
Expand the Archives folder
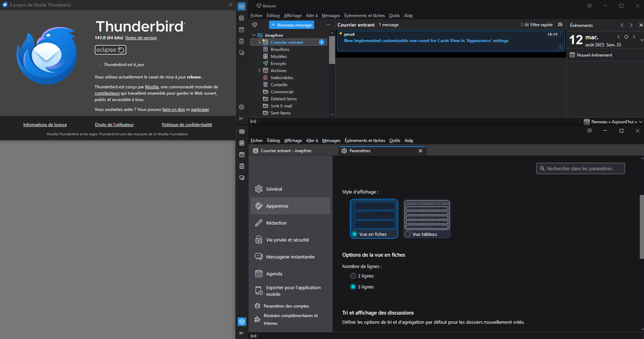[x=259, y=70]
